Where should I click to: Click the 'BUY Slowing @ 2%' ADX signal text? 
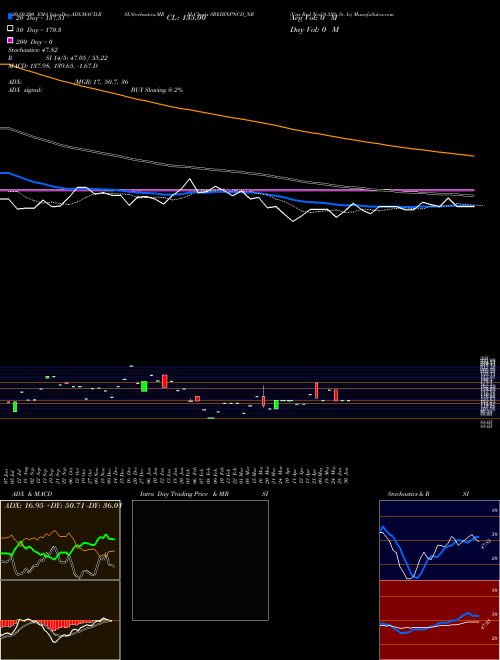(x=157, y=90)
